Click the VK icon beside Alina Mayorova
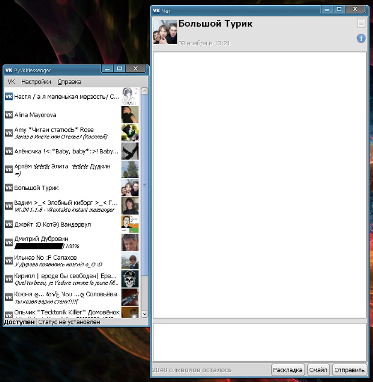Viewport: 373px width, 382px height. [x=9, y=115]
